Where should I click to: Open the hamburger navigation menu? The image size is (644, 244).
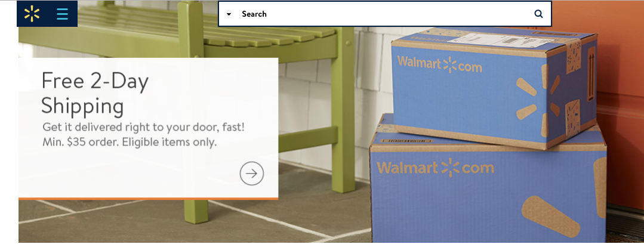pos(63,14)
